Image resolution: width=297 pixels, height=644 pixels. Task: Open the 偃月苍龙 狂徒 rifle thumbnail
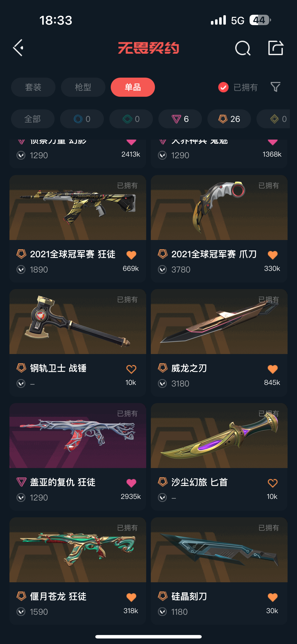pyautogui.click(x=78, y=550)
